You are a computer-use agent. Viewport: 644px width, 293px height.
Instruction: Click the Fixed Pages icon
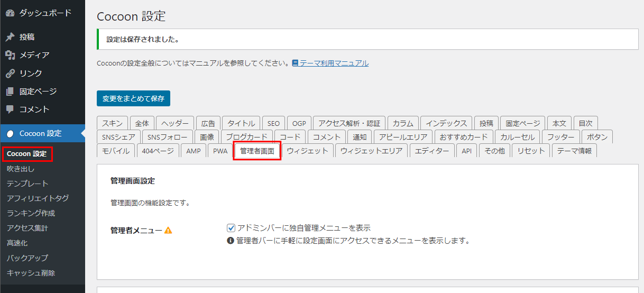(x=10, y=91)
